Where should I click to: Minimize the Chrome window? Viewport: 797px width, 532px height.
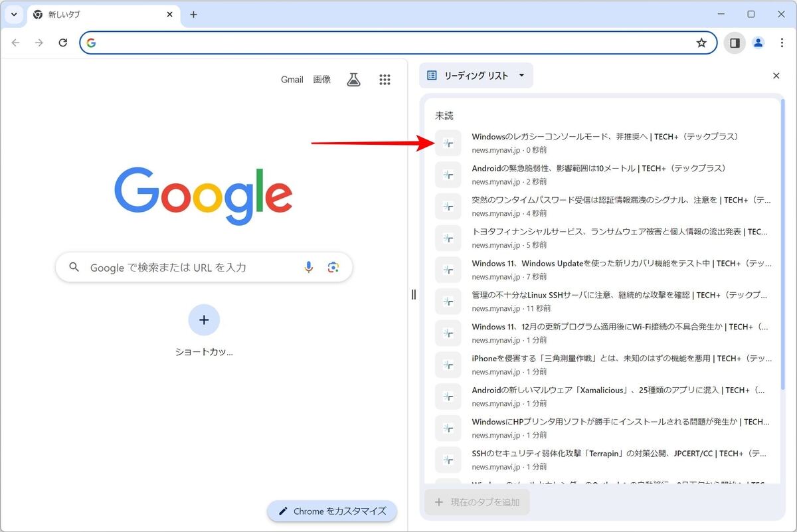click(x=721, y=14)
